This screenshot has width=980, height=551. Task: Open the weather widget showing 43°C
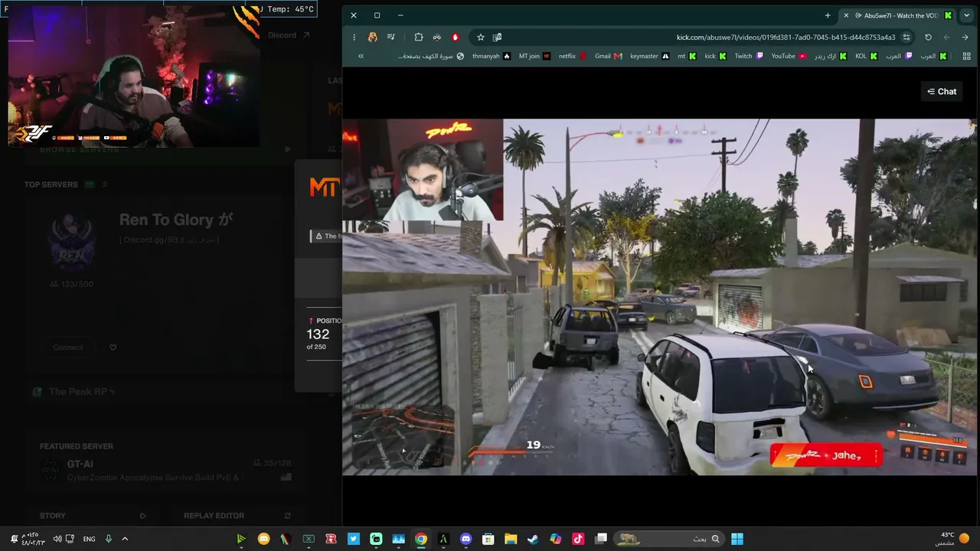coord(952,539)
